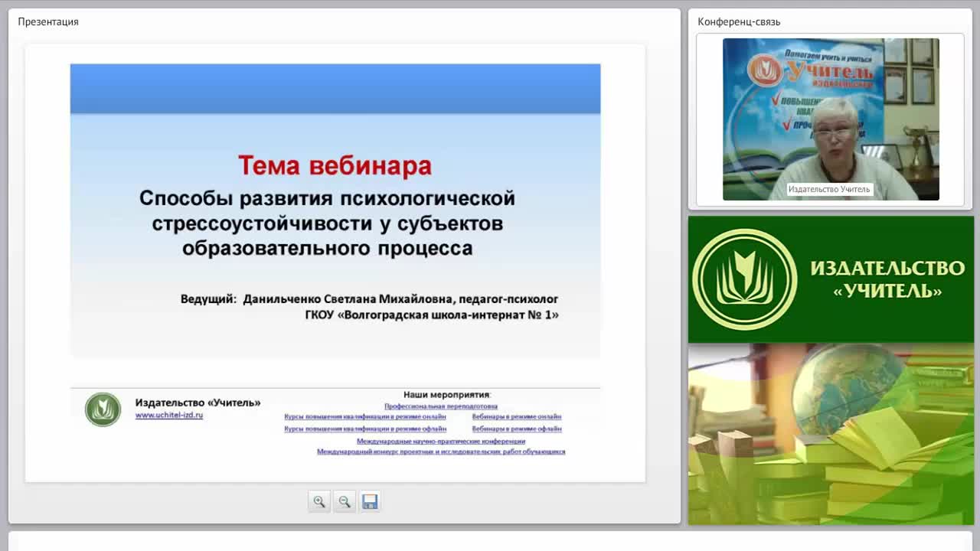
Task: Zoom in on the presentation slide
Action: [319, 502]
